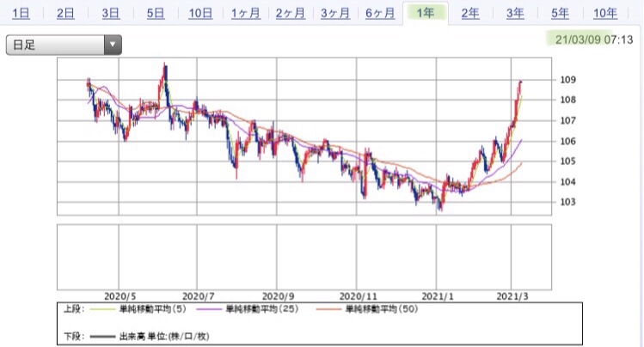
Task: Click the 105 price axis label
Action: point(568,161)
